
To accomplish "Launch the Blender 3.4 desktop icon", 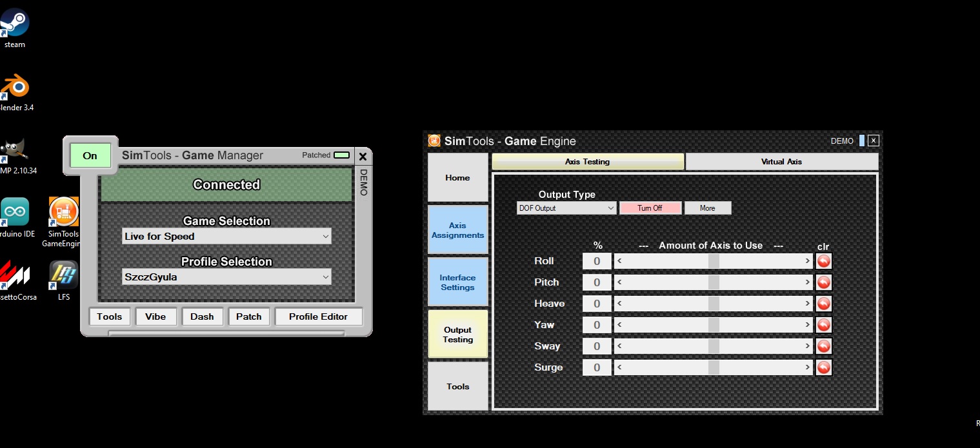I will pyautogui.click(x=14, y=92).
